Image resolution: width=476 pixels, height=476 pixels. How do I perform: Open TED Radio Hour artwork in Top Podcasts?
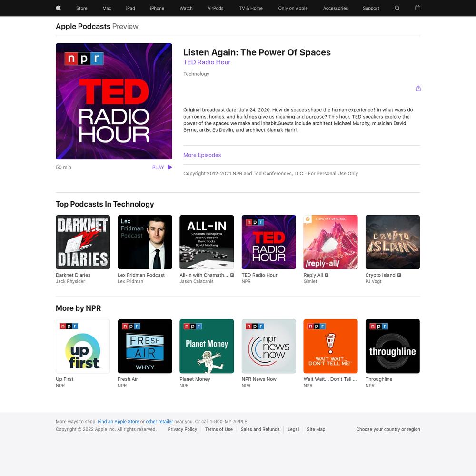pos(268,242)
